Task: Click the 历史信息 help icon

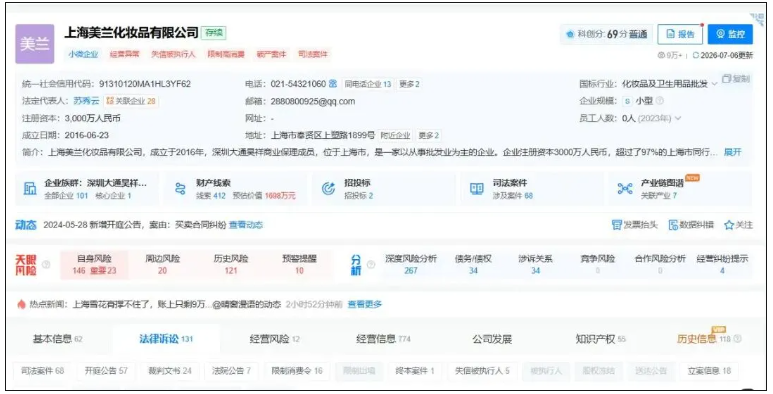Action: [738, 339]
